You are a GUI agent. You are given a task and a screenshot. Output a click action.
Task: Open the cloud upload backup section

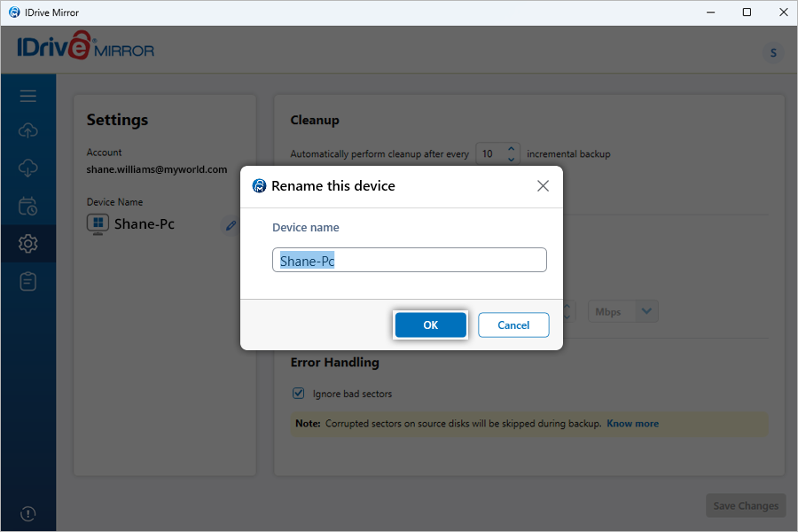27,131
